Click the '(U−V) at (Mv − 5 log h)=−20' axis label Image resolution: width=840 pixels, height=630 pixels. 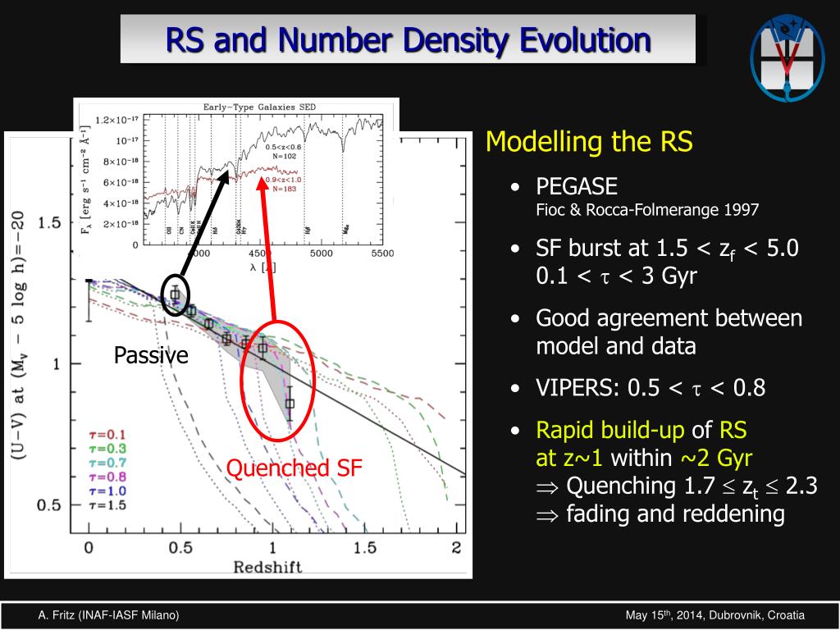[19, 335]
